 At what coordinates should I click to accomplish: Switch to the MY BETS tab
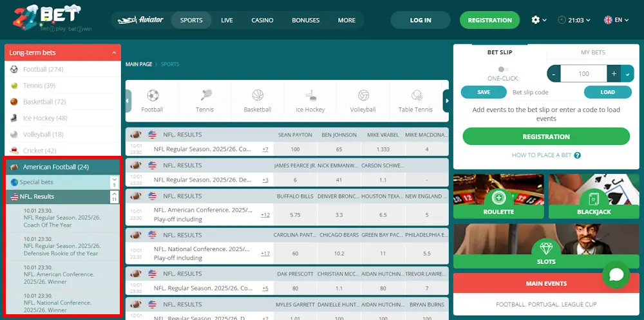pos(592,52)
